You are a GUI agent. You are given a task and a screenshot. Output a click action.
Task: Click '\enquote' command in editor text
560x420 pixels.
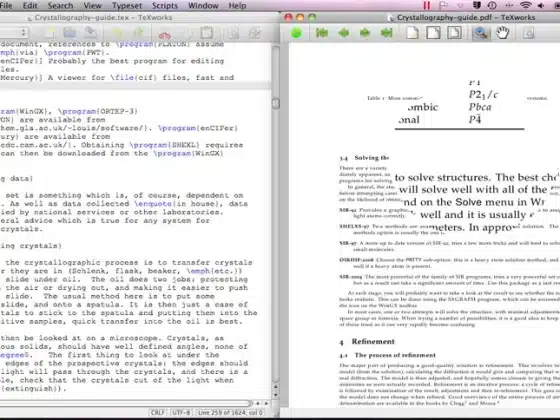pos(153,204)
